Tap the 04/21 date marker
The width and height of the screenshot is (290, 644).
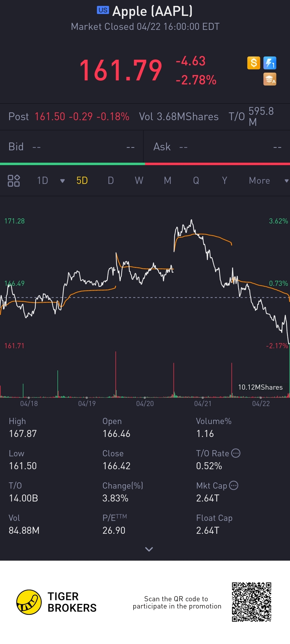click(x=203, y=403)
